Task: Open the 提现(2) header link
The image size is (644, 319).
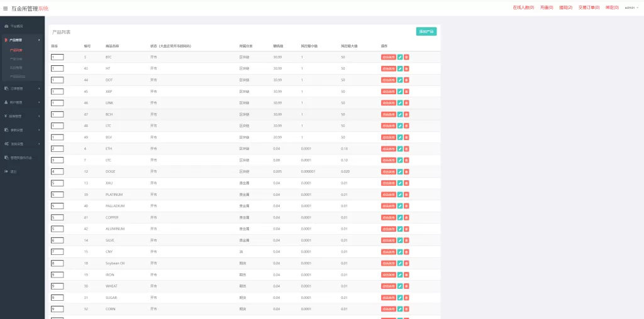Action: point(566,8)
